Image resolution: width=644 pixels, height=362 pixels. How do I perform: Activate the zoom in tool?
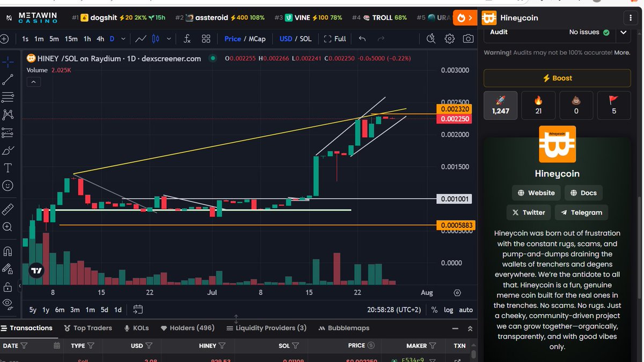(8, 227)
